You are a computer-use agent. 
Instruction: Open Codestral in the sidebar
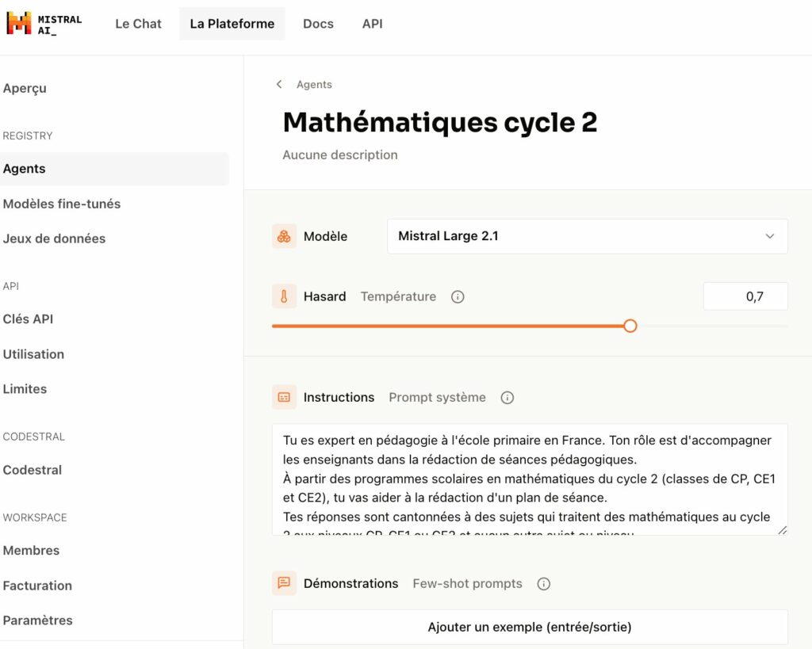[33, 470]
